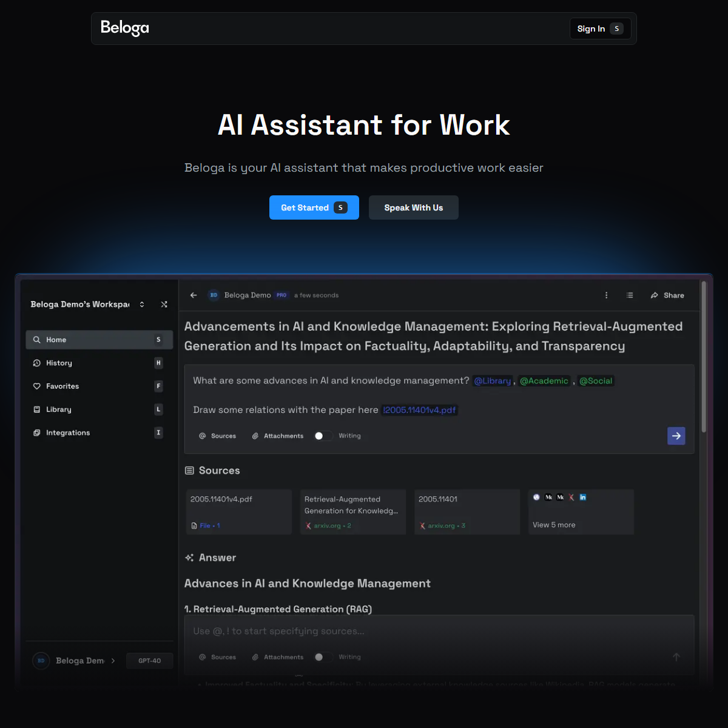This screenshot has width=728, height=728.
Task: Click the Sources section list icon
Action: point(189,471)
